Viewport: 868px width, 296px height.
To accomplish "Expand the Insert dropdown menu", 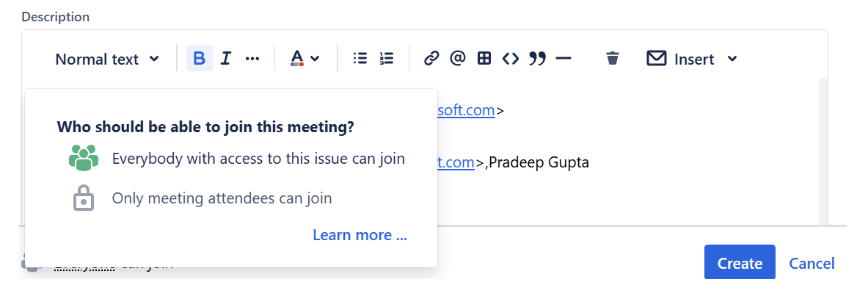I will tap(692, 59).
